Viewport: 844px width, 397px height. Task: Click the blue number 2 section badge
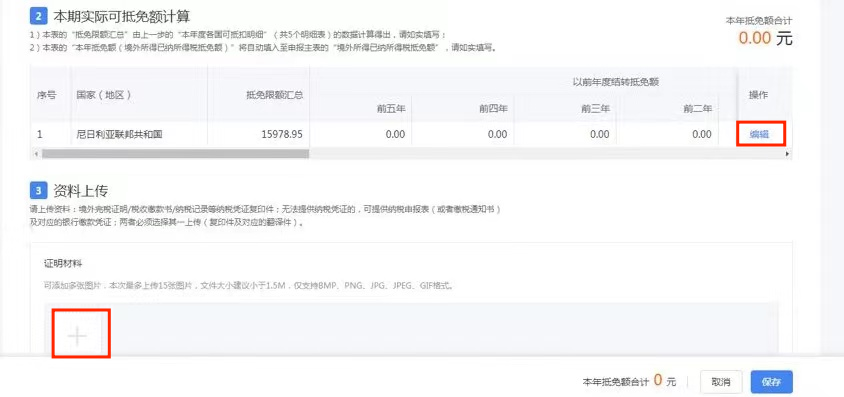coord(38,17)
